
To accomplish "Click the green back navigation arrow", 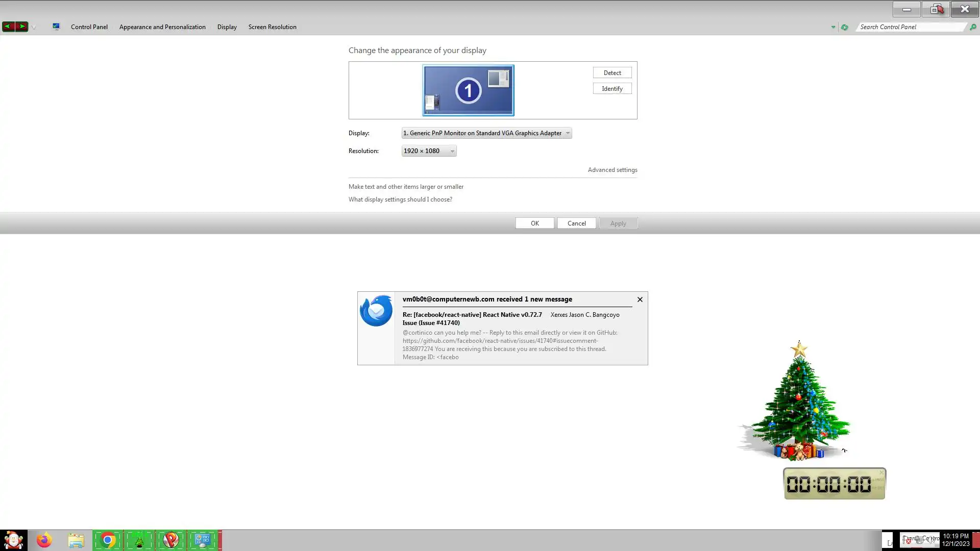I will click(8, 27).
